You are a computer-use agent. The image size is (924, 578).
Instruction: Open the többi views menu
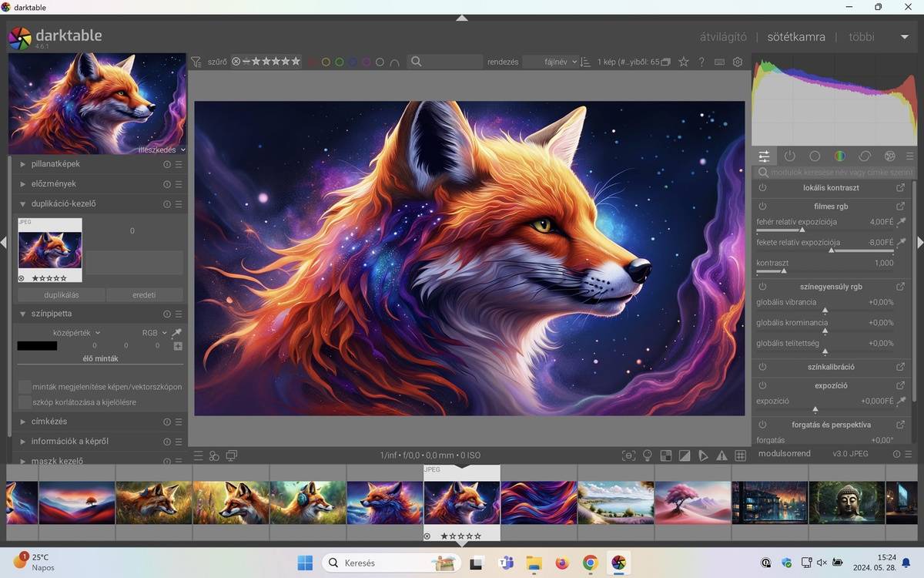pyautogui.click(x=862, y=37)
